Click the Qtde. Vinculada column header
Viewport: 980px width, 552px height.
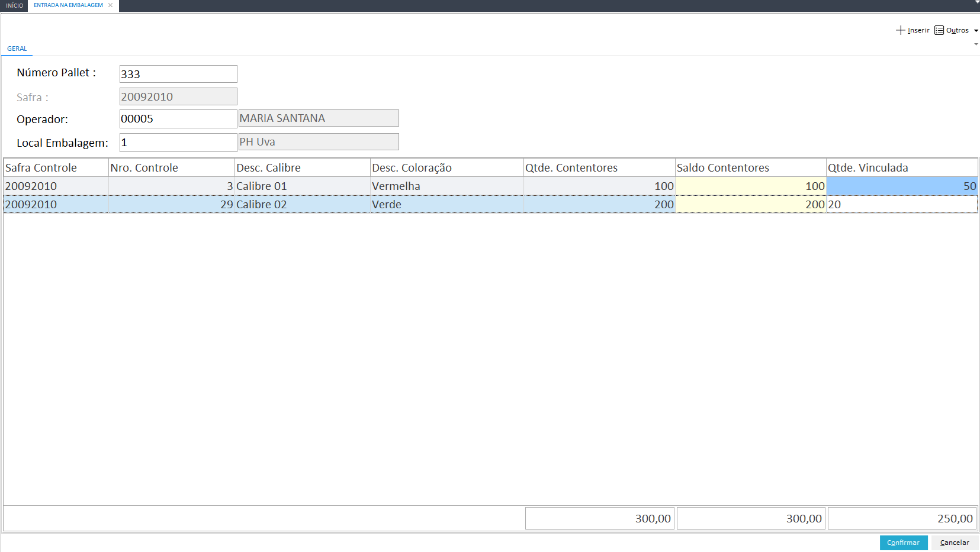902,168
